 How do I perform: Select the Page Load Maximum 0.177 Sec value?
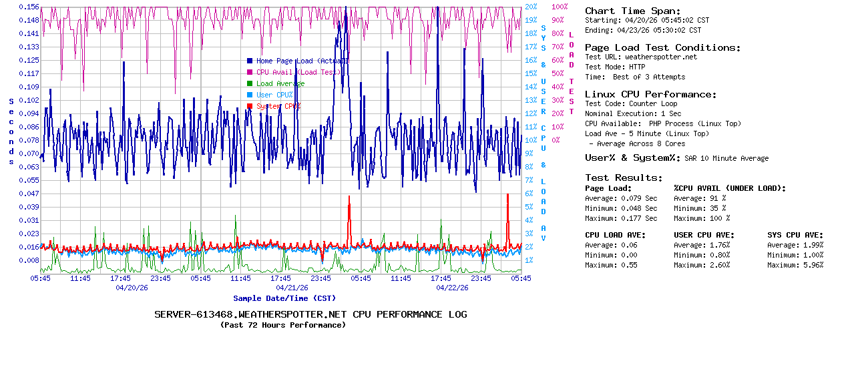click(x=639, y=218)
